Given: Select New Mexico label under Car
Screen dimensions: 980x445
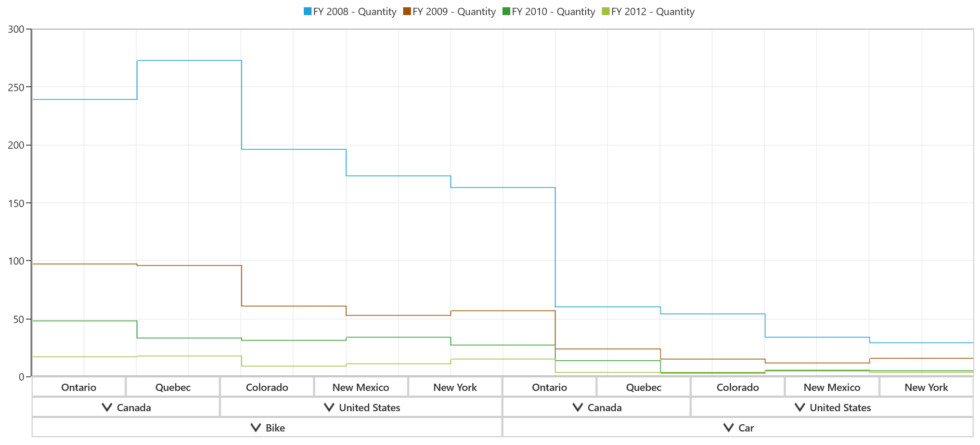Looking at the screenshot, I should click(x=832, y=387).
